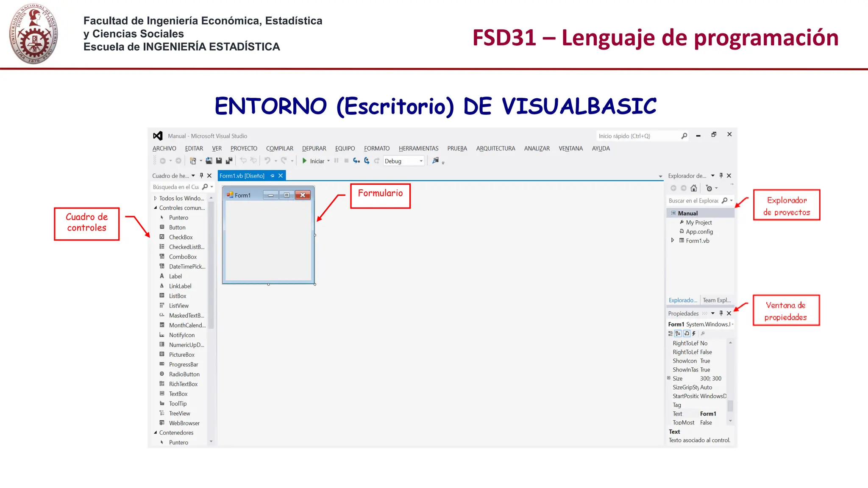Open the Iniciar dropdown arrow

coord(328,161)
